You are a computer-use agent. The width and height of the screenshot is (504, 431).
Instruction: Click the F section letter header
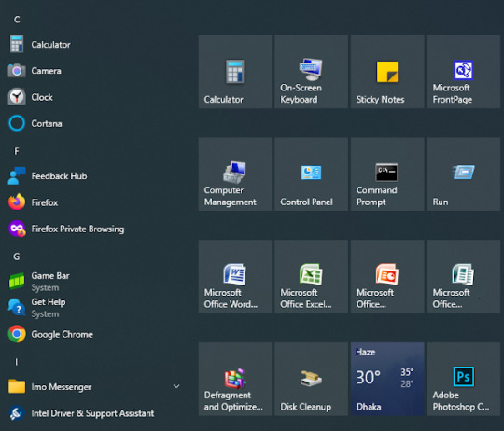[17, 151]
